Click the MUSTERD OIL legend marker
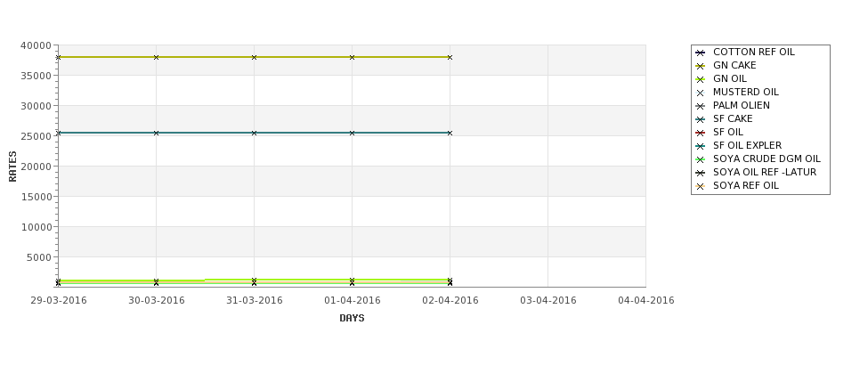The width and height of the screenshot is (868, 382). pyautogui.click(x=700, y=93)
